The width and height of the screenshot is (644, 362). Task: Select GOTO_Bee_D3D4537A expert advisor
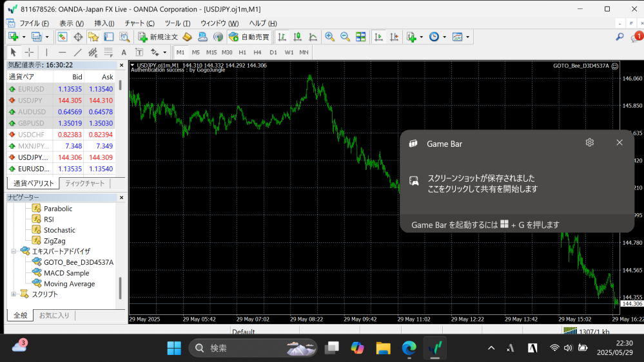(x=79, y=262)
